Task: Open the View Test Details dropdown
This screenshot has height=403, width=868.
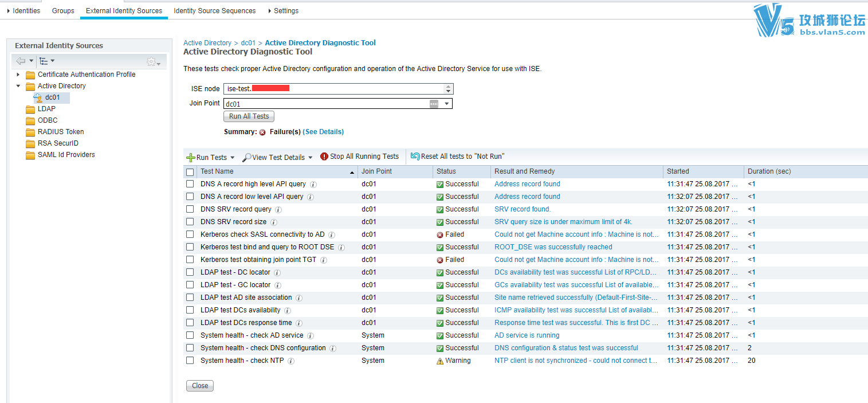Action: (277, 157)
